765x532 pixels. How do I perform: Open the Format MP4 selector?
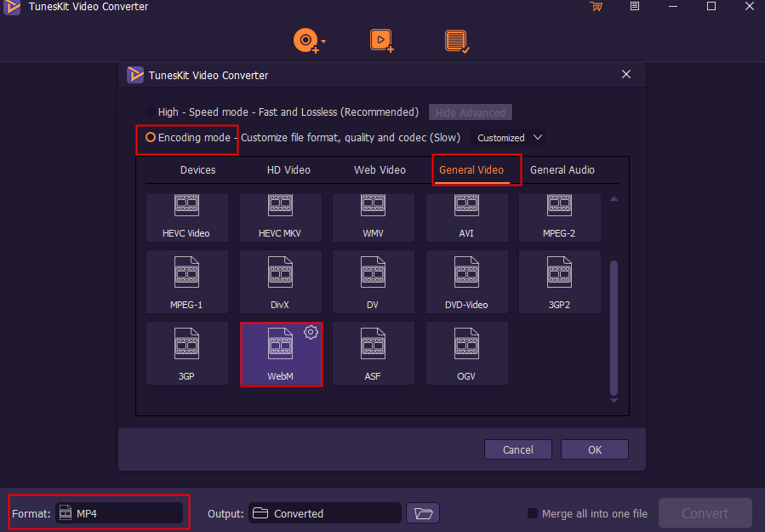click(x=119, y=513)
